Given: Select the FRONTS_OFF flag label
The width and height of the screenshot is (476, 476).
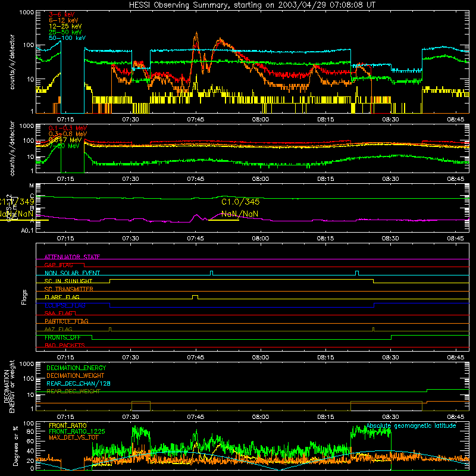Looking at the screenshot, I should click(62, 337).
